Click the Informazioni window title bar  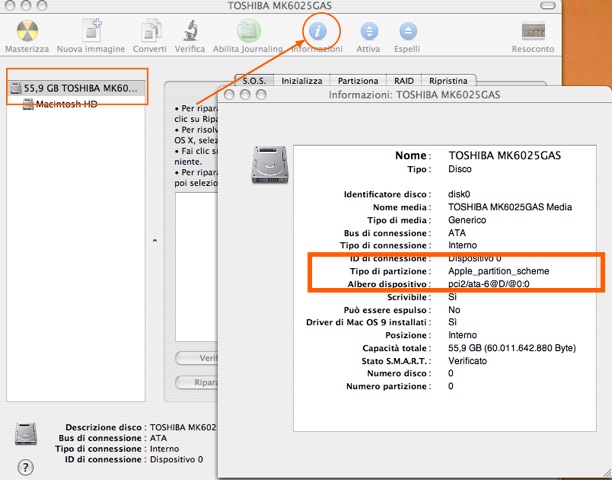point(415,95)
